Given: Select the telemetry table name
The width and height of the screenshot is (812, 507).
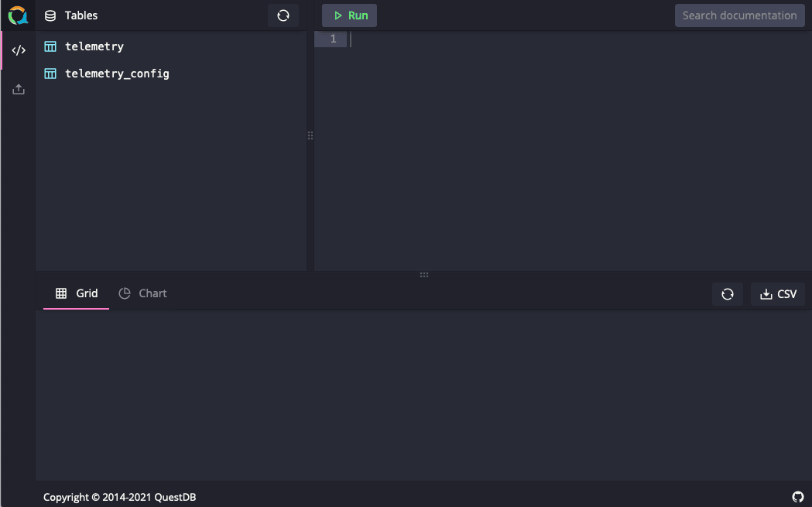Looking at the screenshot, I should [x=94, y=46].
